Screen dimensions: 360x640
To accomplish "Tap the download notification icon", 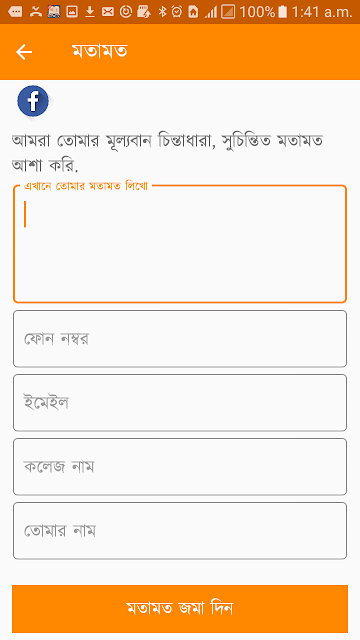I will [90, 12].
